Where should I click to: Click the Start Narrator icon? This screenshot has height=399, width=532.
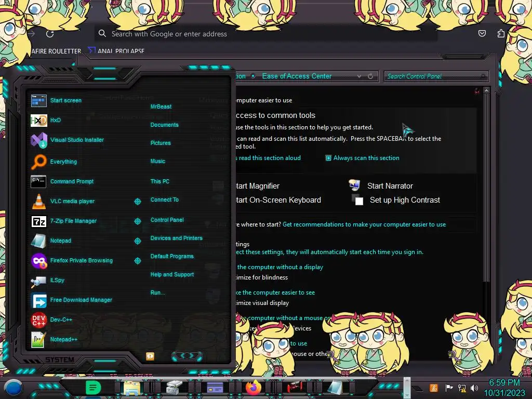(354, 185)
